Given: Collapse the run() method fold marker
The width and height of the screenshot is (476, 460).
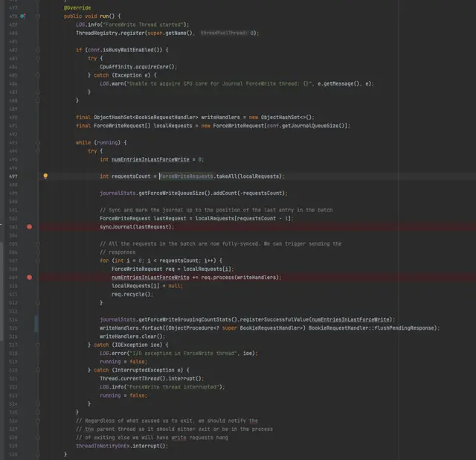Looking at the screenshot, I should (38, 16).
